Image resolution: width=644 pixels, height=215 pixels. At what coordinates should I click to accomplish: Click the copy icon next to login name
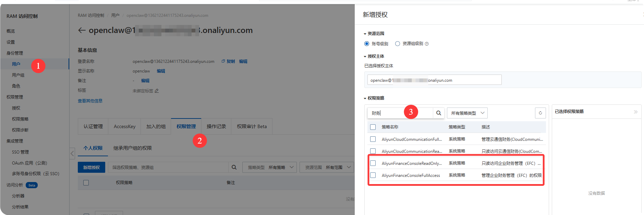point(223,61)
